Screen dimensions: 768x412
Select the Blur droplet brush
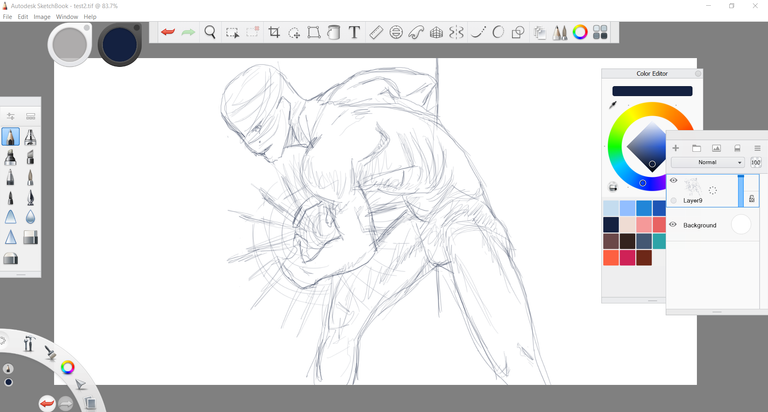pos(30,217)
